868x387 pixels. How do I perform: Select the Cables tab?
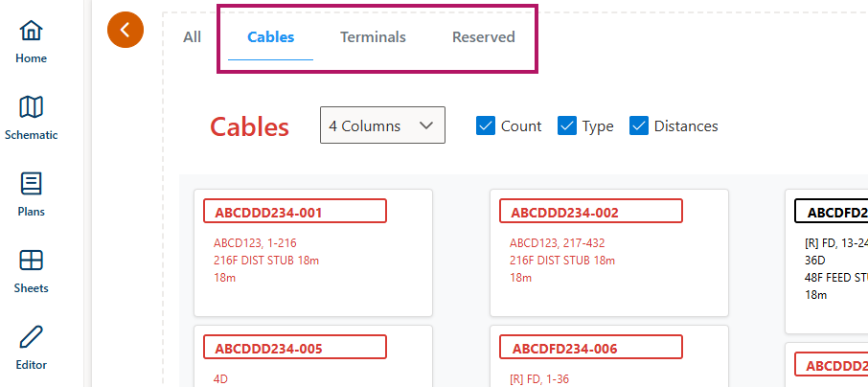pyautogui.click(x=270, y=37)
